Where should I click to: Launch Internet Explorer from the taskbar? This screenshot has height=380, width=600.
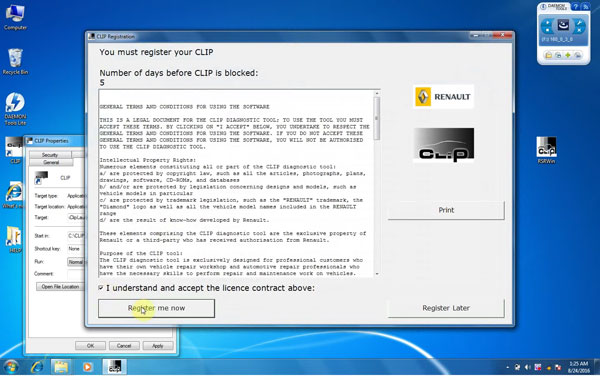(37, 367)
